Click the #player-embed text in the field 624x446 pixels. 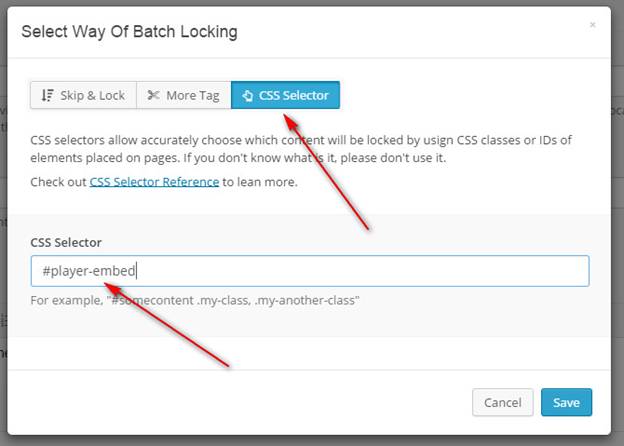pos(89,271)
